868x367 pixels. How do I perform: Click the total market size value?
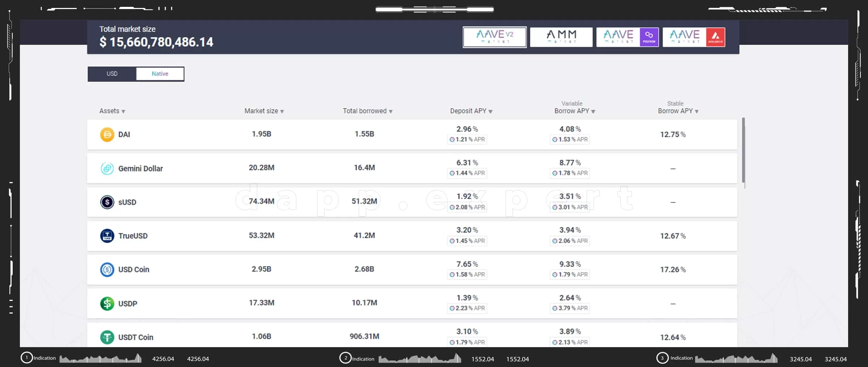click(x=156, y=42)
